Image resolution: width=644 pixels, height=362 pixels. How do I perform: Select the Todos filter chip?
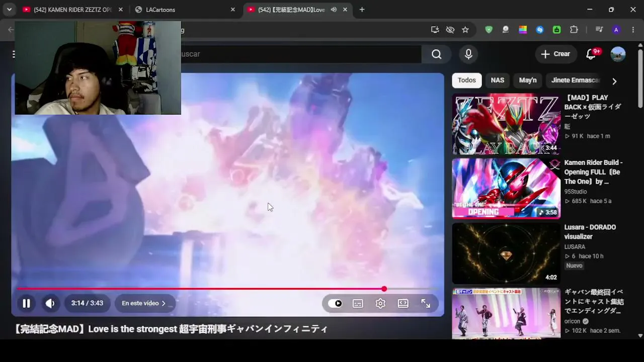(x=467, y=80)
